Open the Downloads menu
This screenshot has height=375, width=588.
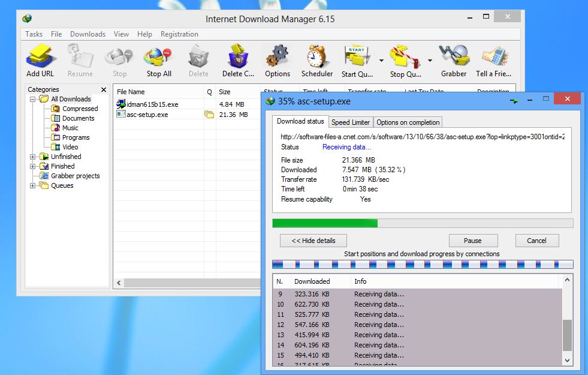(88, 34)
